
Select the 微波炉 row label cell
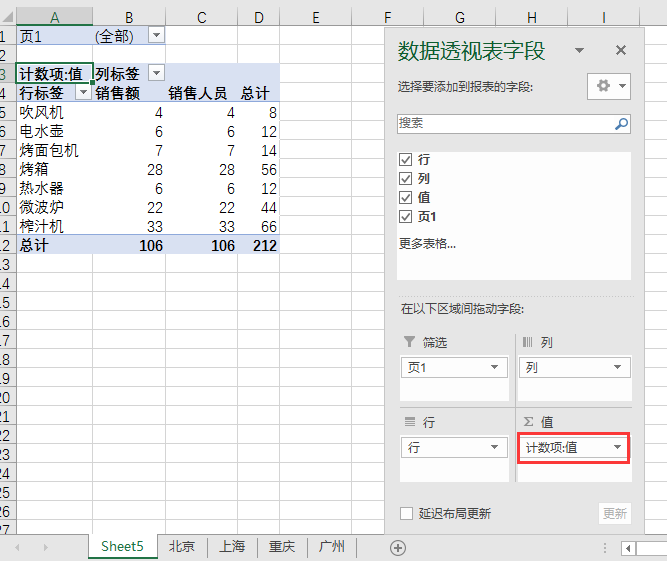[x=54, y=207]
